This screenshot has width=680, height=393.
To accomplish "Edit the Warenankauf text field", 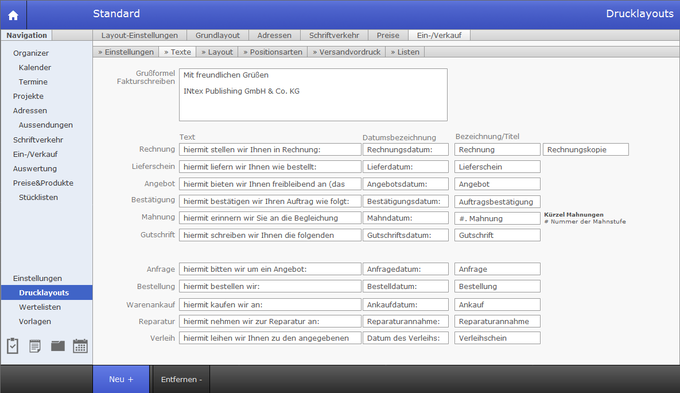I will 270,305.
